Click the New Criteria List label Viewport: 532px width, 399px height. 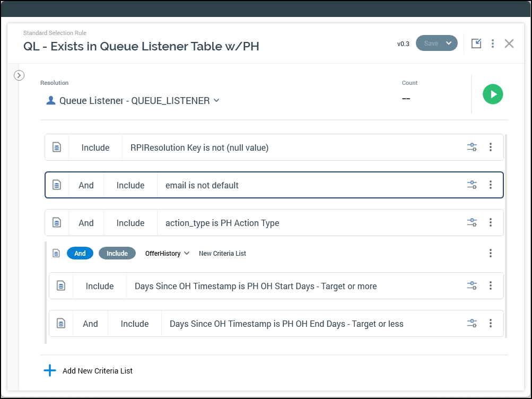[x=222, y=253]
